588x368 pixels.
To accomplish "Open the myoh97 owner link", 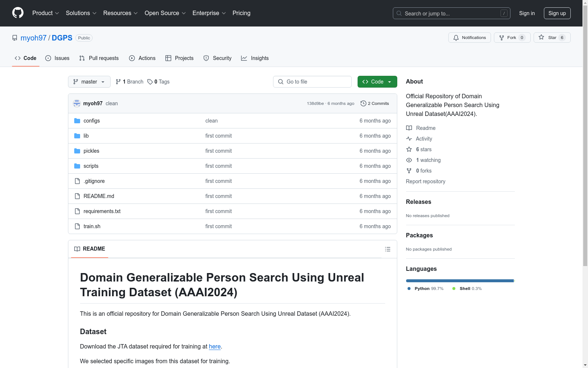I will click(33, 38).
